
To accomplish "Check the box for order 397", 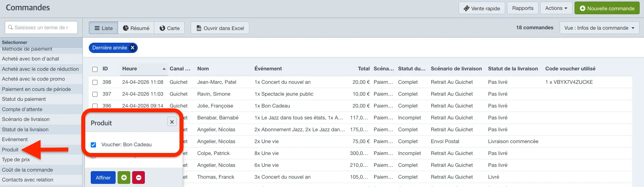I will 95,94.
